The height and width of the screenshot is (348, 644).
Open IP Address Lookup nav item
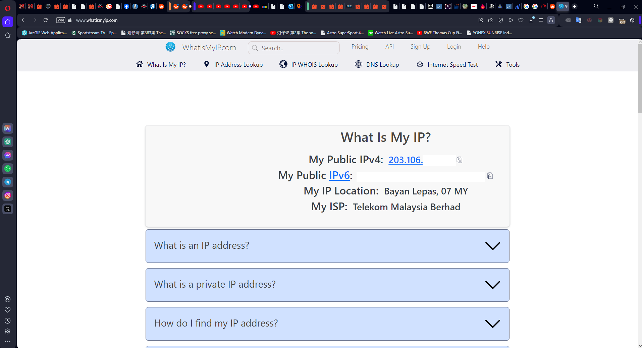233,64
